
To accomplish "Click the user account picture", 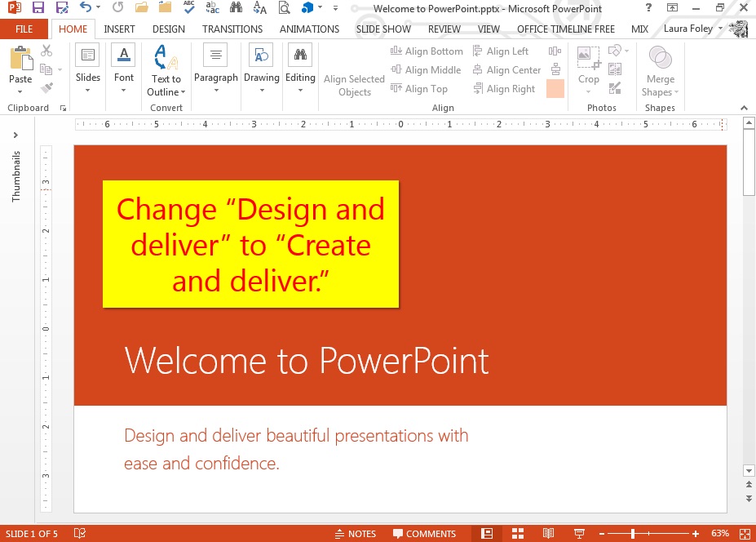I will [x=738, y=29].
